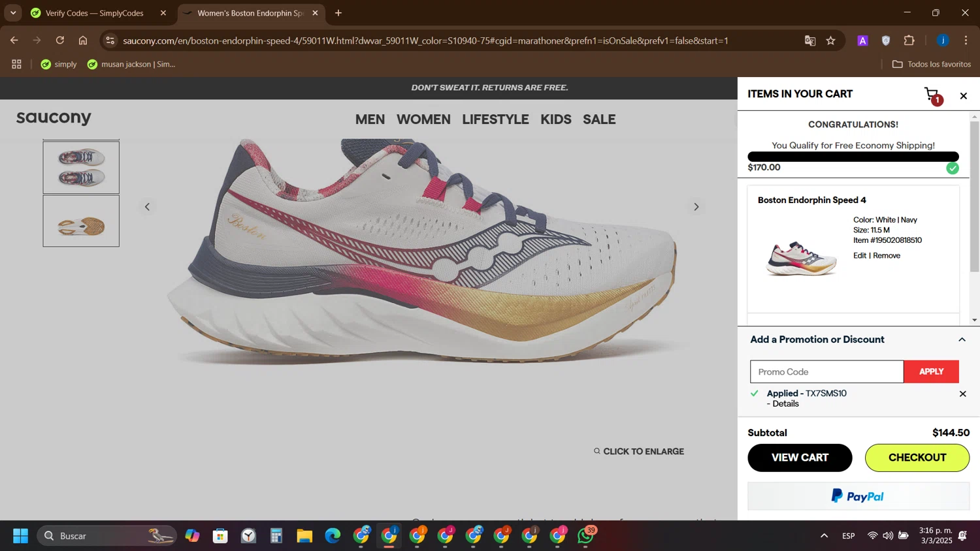Screen dimensions: 980x551
Task: Click the Promo Code input field
Action: [826, 371]
